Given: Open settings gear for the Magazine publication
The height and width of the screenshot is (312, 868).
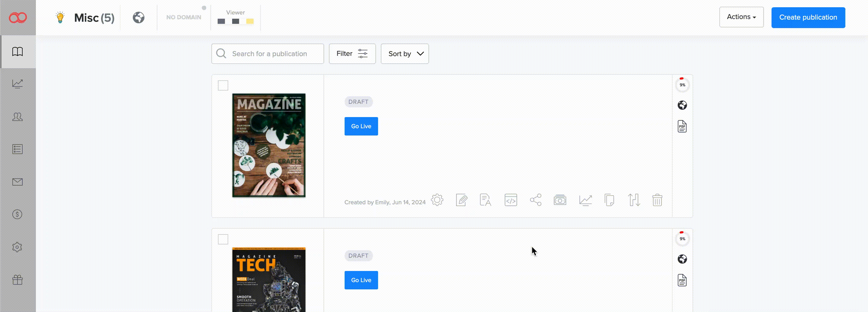Looking at the screenshot, I should click(437, 200).
